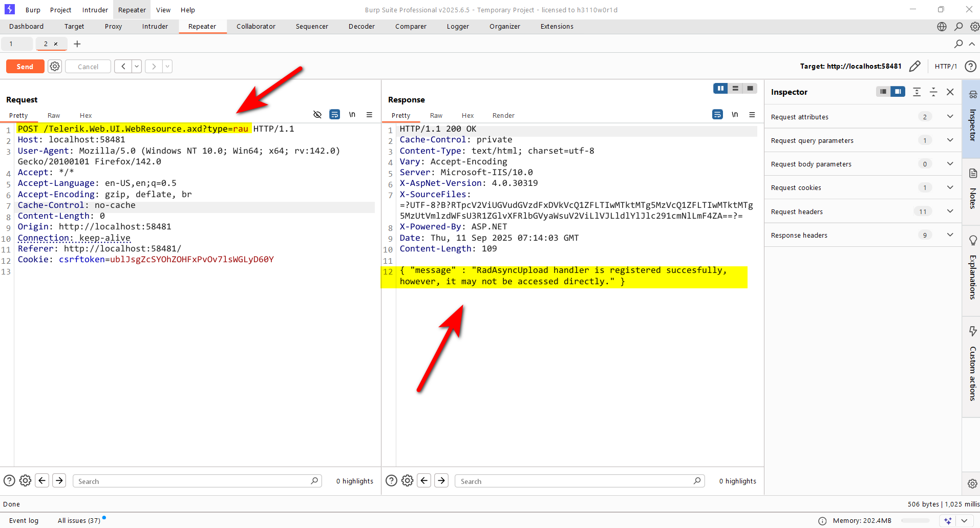Open the Custom actions side panel

click(x=973, y=364)
